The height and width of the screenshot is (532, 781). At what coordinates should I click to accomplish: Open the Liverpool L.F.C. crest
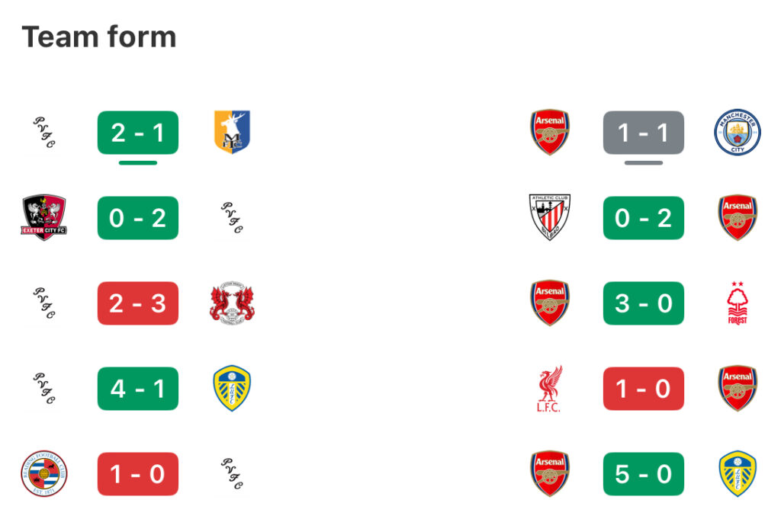549,389
